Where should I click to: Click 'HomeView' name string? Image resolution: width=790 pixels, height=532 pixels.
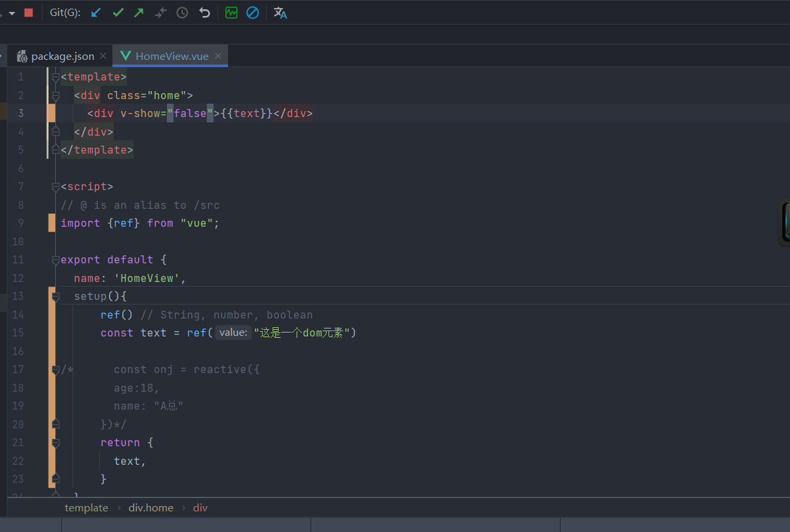coord(146,278)
